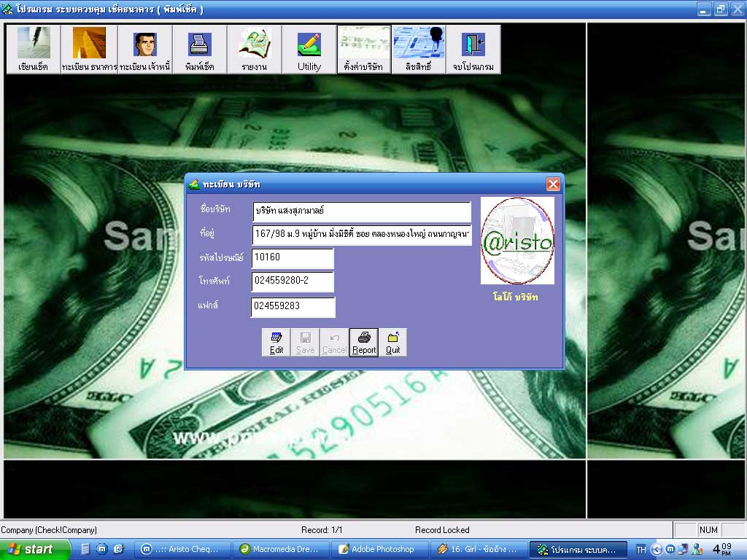This screenshot has width=747, height=560.
Task: Close the ทะเบียน บริษัท dialog window
Action: (x=553, y=184)
